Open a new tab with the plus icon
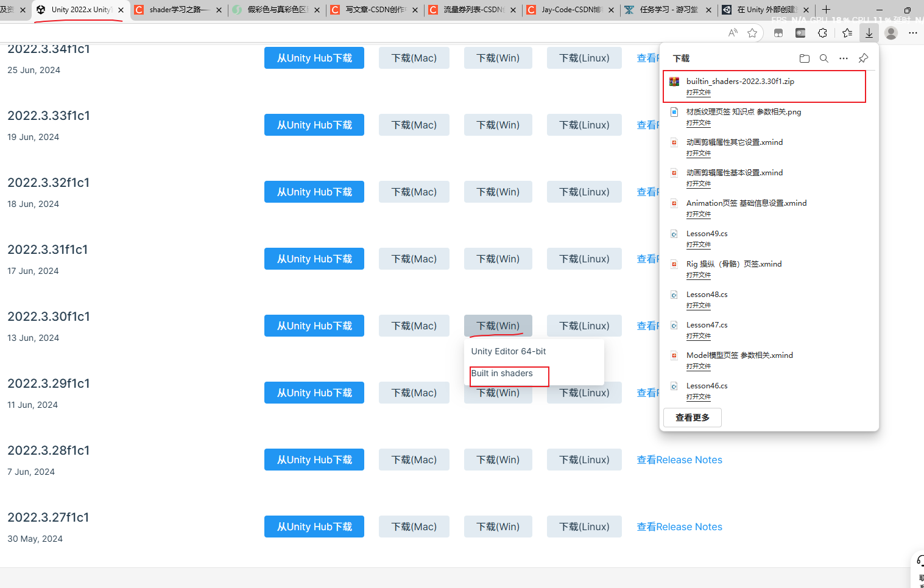Screen dimensions: 924x588 [x=826, y=10]
